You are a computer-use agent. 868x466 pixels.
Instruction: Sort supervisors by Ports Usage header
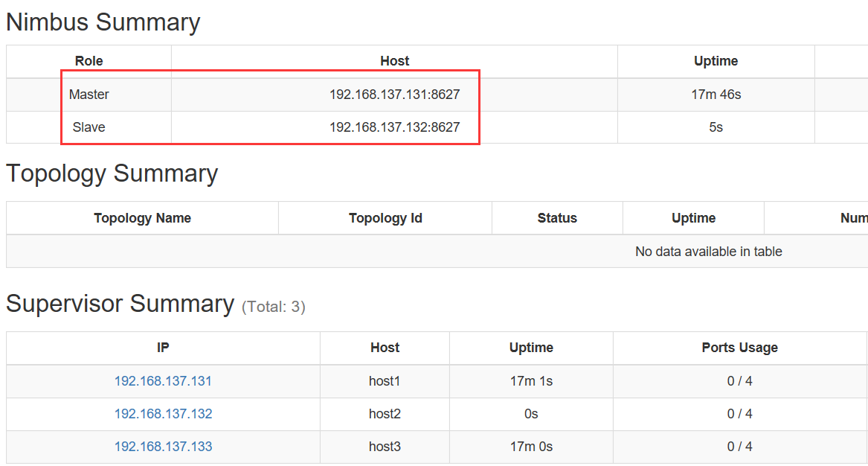click(739, 348)
